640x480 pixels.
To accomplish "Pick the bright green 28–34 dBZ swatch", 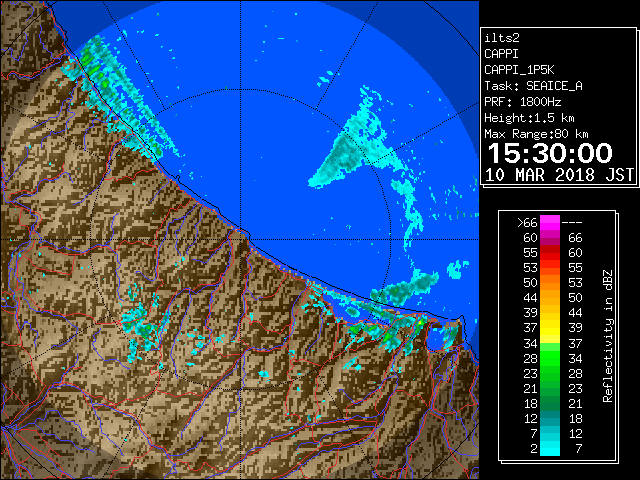I will [550, 358].
